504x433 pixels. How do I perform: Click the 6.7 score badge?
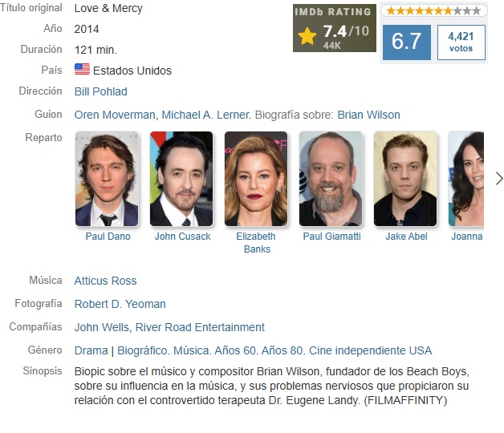tap(407, 42)
